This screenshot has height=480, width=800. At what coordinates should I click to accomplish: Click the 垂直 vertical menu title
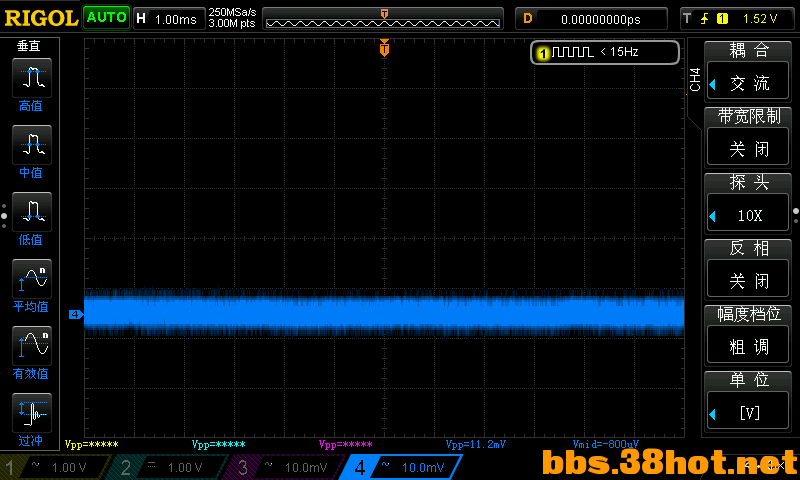29,46
